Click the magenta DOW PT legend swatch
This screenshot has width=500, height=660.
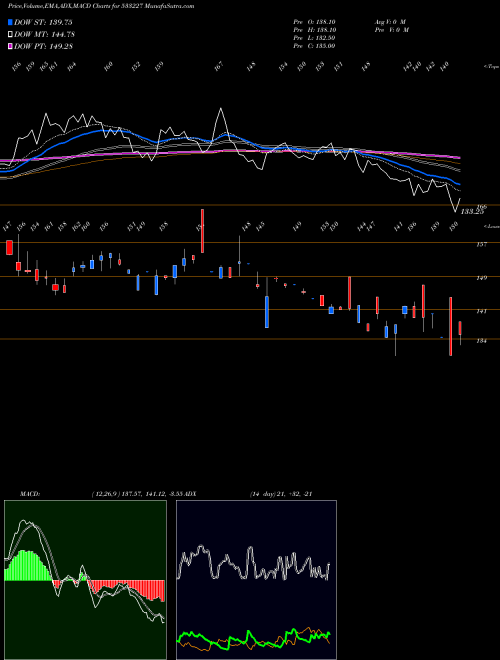(10, 46)
